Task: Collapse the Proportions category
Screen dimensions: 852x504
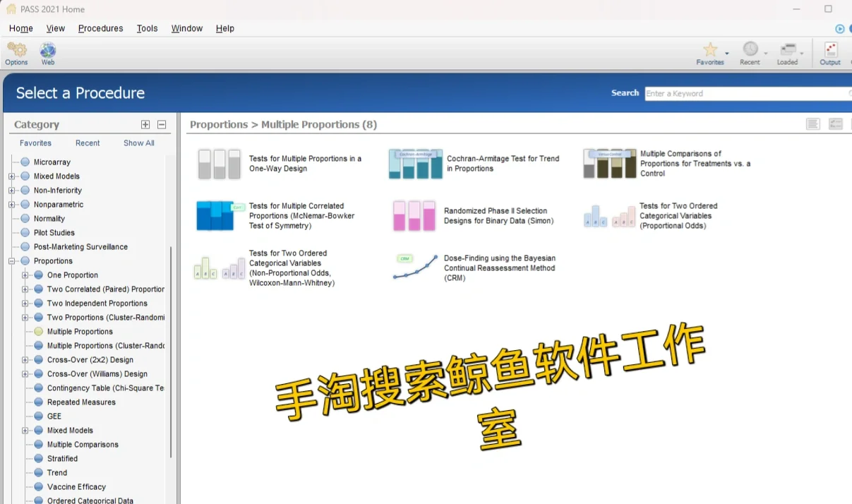Action: click(12, 261)
